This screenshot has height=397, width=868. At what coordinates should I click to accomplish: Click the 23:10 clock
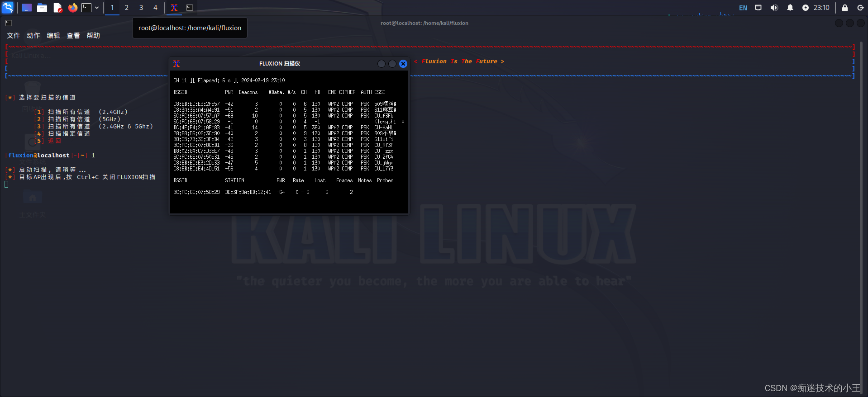[x=821, y=8]
